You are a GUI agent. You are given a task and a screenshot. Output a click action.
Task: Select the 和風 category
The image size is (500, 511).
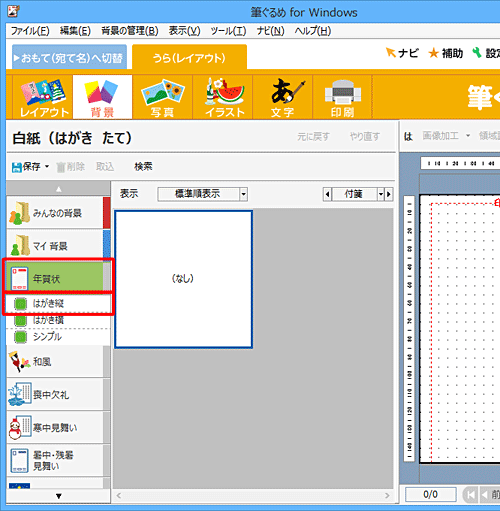(x=55, y=362)
